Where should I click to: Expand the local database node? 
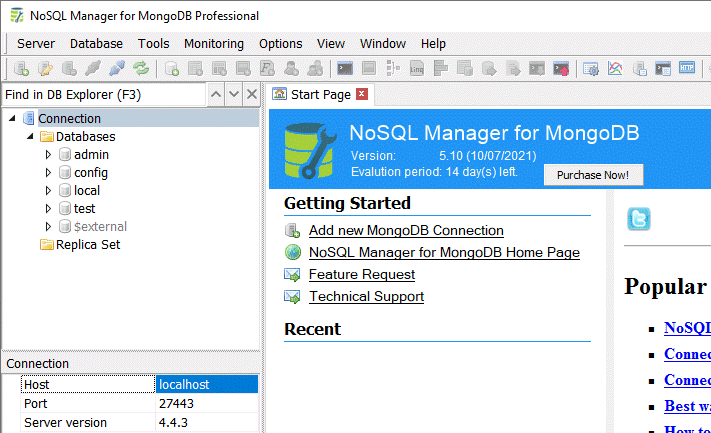pyautogui.click(x=48, y=191)
